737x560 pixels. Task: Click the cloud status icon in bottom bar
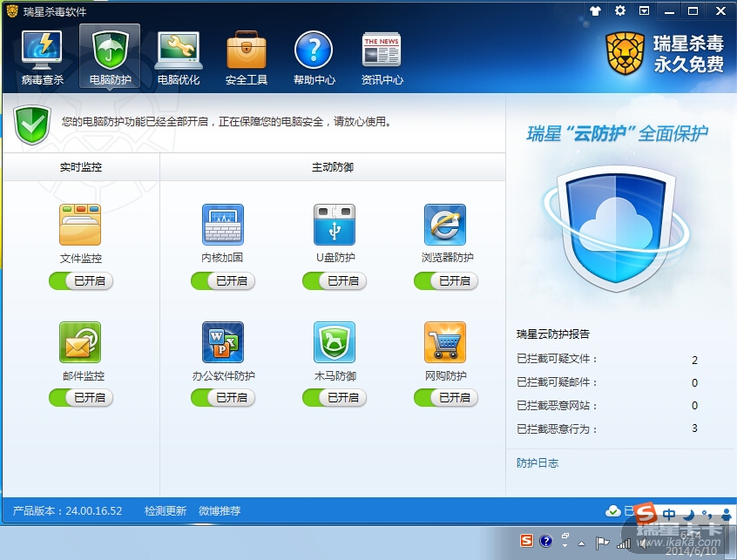pos(613,510)
